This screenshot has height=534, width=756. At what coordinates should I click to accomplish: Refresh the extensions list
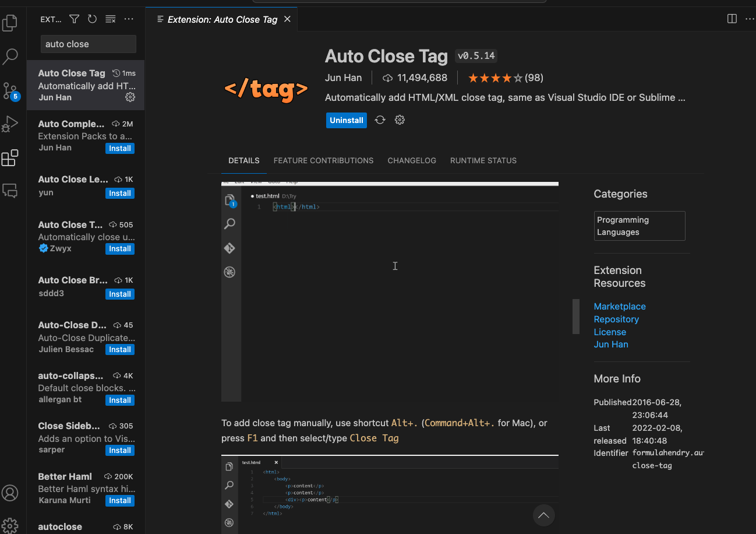click(x=92, y=19)
